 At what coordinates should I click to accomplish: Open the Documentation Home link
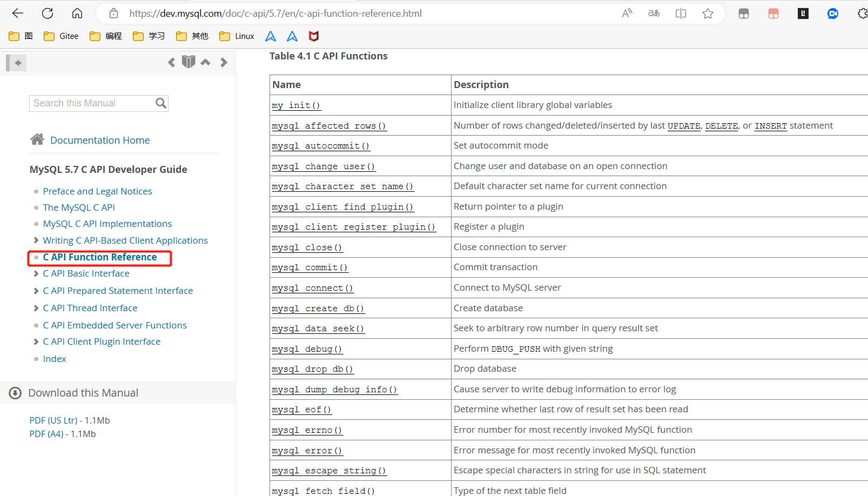(100, 140)
